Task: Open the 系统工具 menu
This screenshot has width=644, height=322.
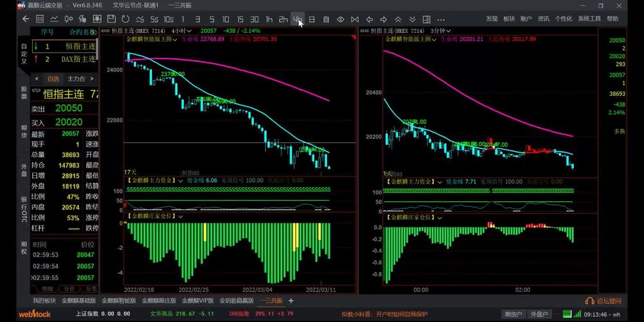Action: [589, 19]
